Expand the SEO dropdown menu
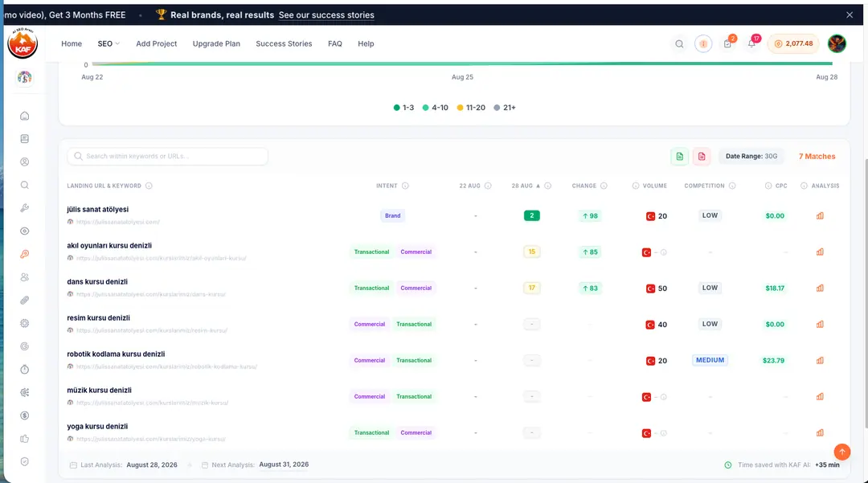The image size is (868, 483). pyautogui.click(x=108, y=43)
